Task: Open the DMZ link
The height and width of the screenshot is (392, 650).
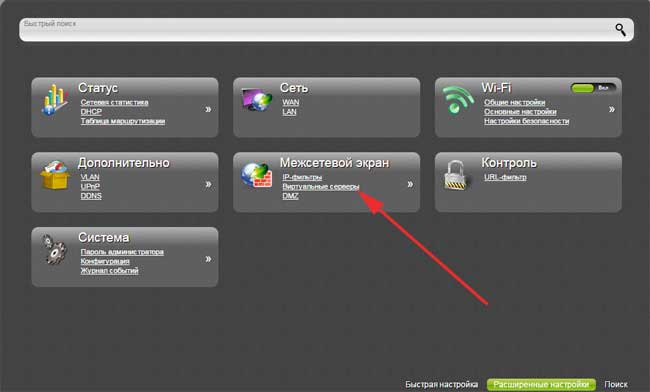Action: pyautogui.click(x=290, y=196)
